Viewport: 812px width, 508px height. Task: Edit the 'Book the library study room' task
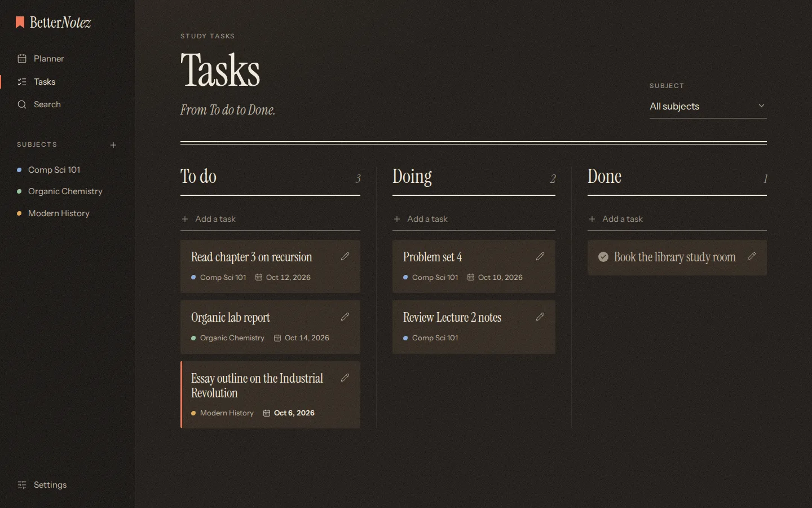tap(752, 256)
